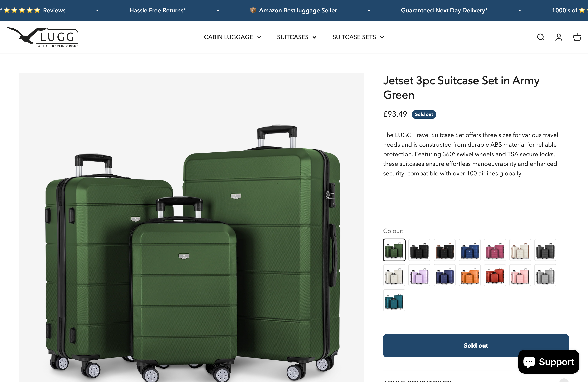Screen dimensions: 588x382
Task: Click the LUGG bird logo
Action: [42, 37]
